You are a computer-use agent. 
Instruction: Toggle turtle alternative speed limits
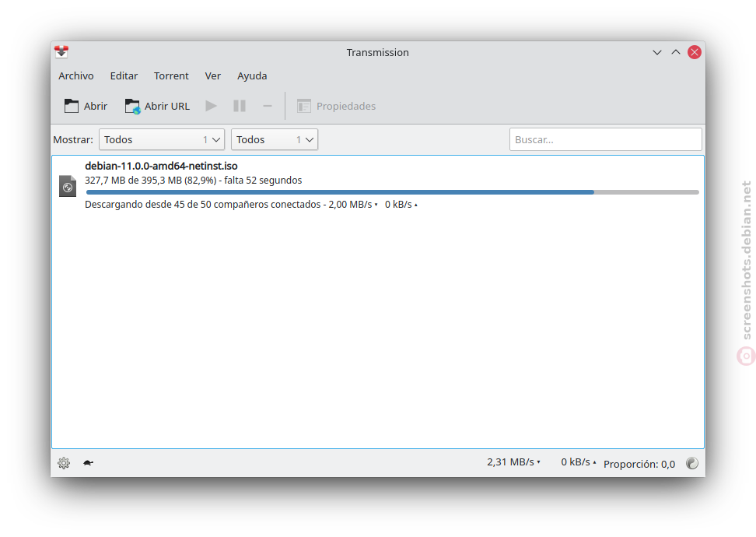(x=88, y=463)
